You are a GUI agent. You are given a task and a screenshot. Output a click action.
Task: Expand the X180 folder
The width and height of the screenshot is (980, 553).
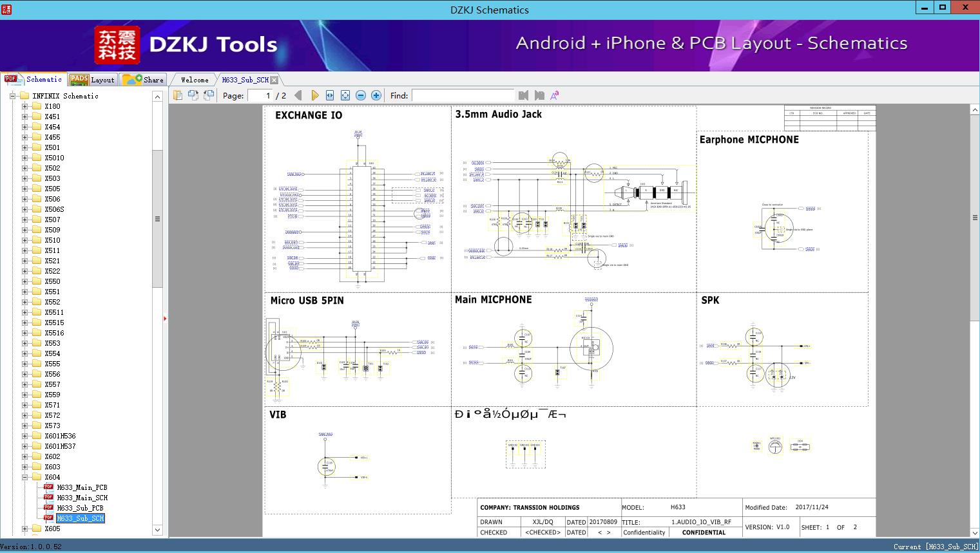coord(24,106)
